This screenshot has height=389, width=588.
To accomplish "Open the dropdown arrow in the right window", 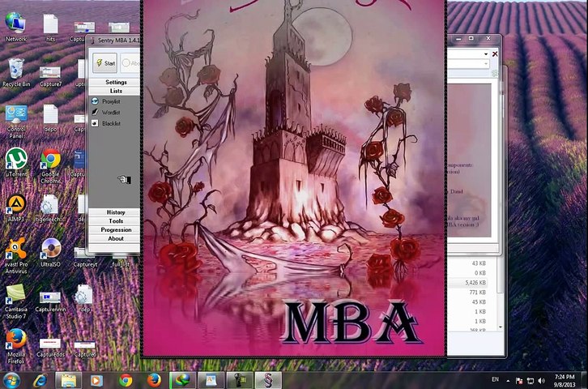I will click(486, 54).
